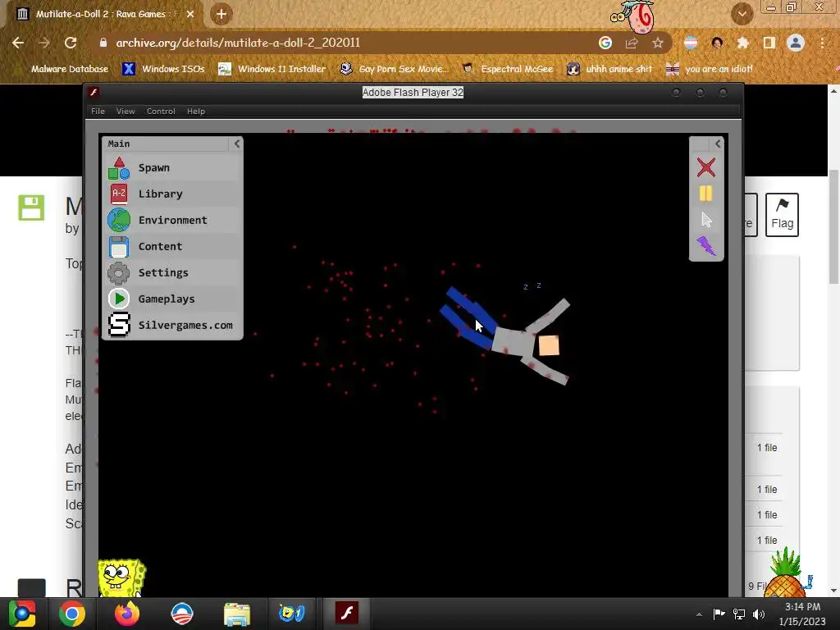This screenshot has height=630, width=840.
Task: Click the Windows Start button
Action: (x=22, y=614)
